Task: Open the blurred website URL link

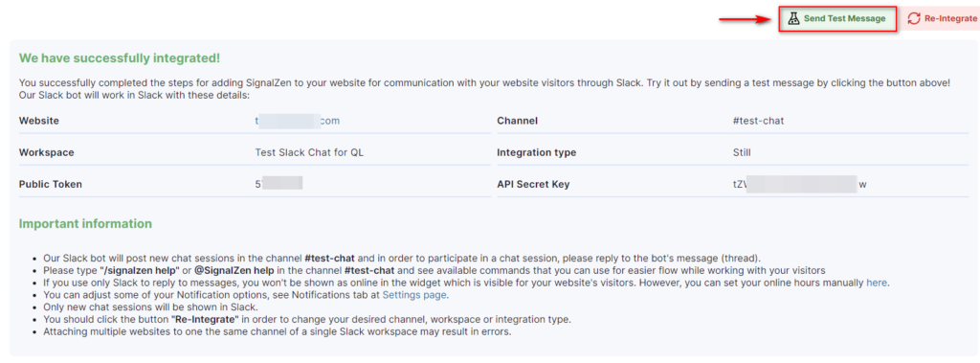Action: [298, 121]
